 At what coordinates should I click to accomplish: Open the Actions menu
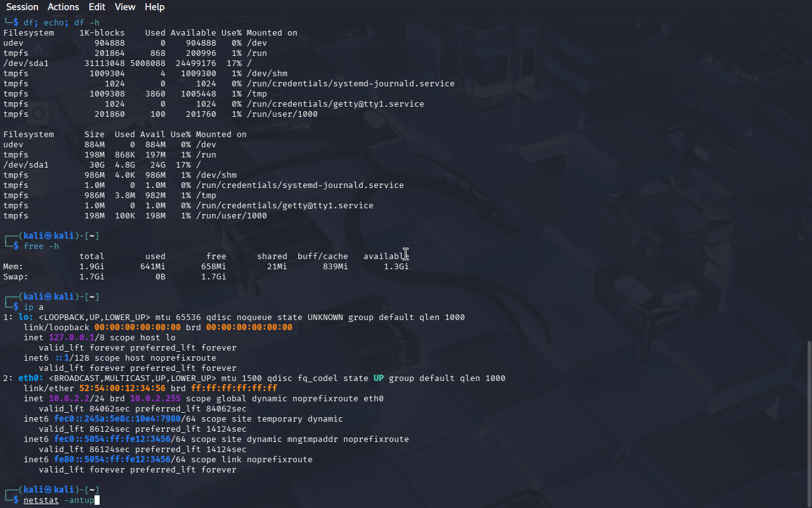pyautogui.click(x=63, y=7)
